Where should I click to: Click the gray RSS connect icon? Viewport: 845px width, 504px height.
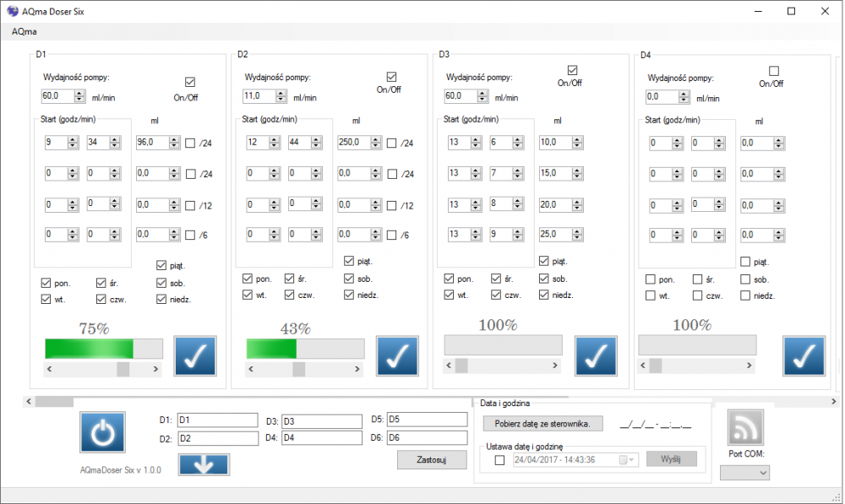(745, 427)
